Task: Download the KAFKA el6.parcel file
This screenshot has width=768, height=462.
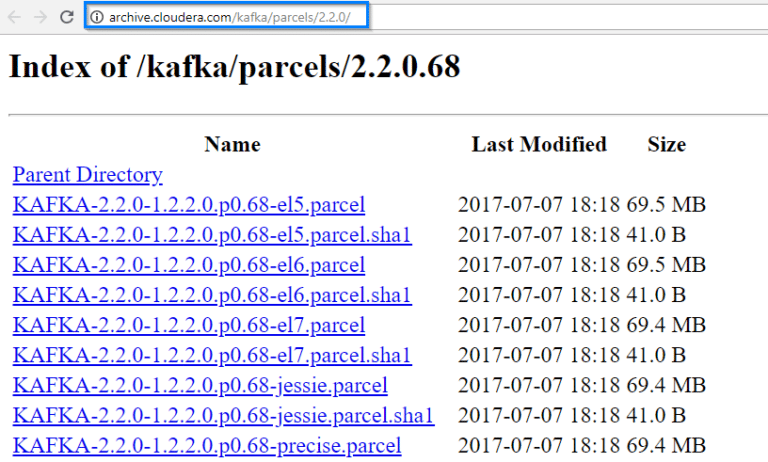Action: [189, 265]
